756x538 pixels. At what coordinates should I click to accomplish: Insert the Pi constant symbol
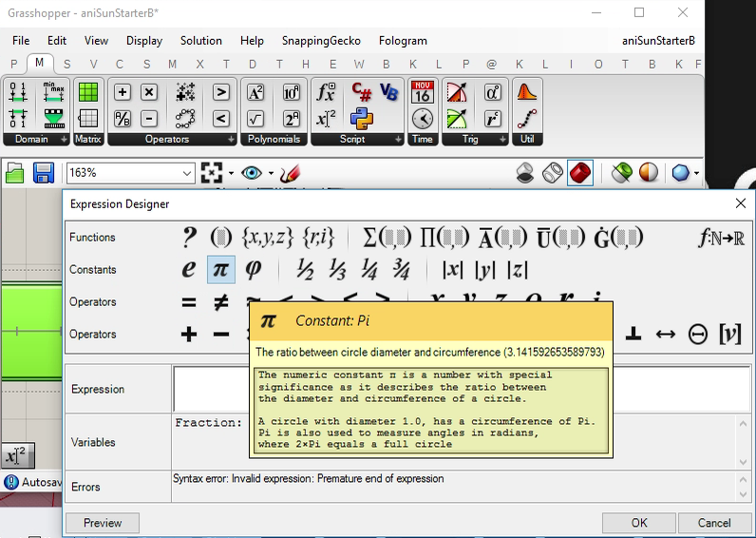221,269
